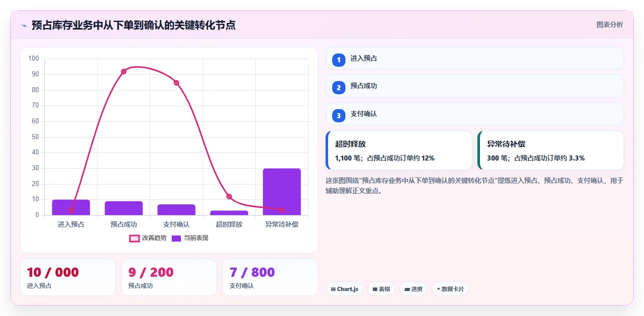
Task: Click the purple bar for 异常待补偿
Action: (x=282, y=192)
